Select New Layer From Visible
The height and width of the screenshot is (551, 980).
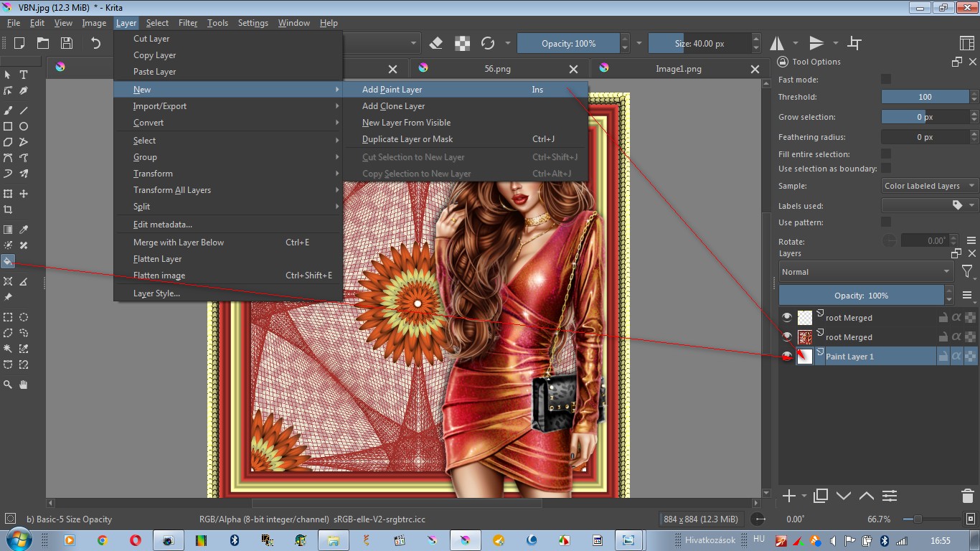(465, 123)
